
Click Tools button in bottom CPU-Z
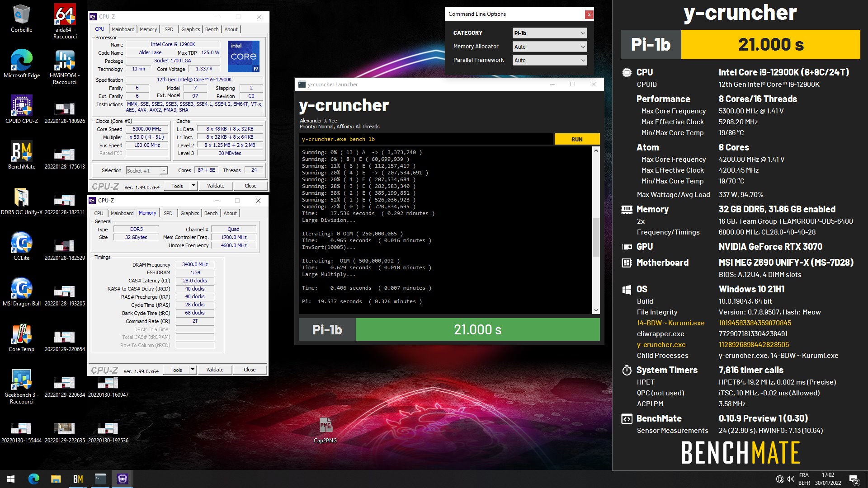pos(176,370)
